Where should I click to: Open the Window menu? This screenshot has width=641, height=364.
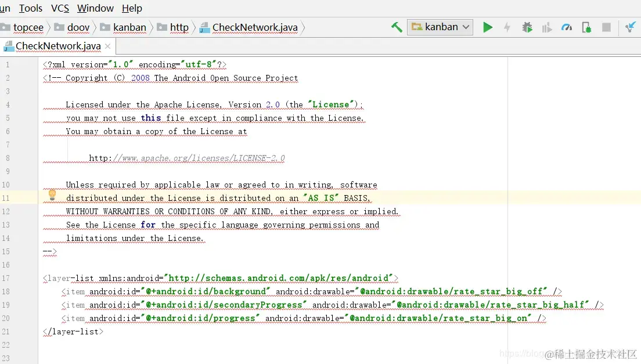(95, 8)
